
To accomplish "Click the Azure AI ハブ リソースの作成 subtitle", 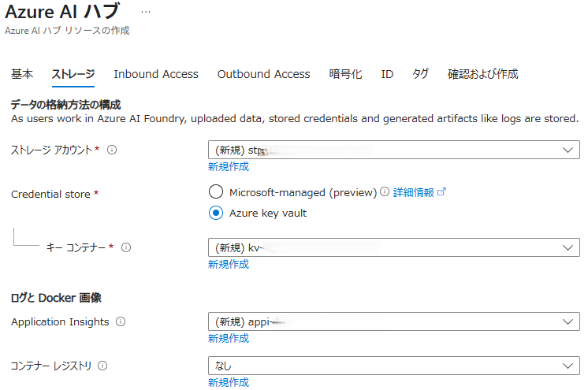I will 67,31.
